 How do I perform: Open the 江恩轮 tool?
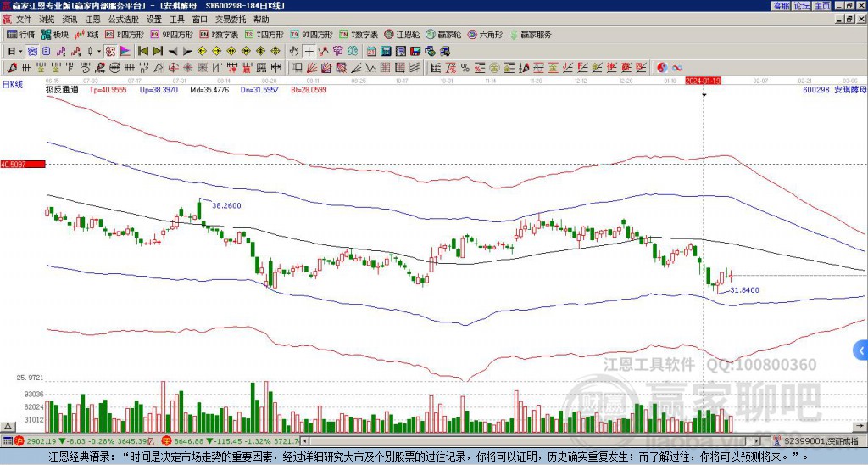pos(402,34)
